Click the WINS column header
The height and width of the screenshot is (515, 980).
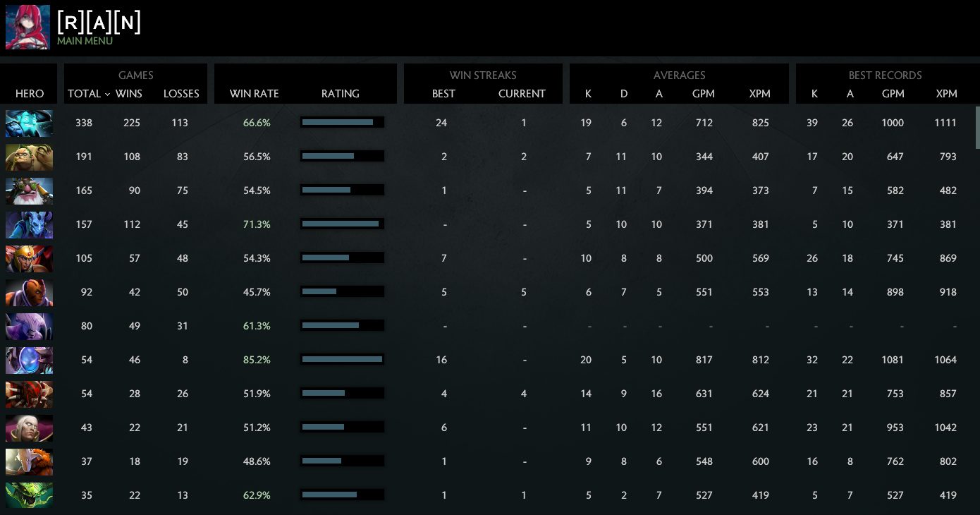(x=129, y=94)
